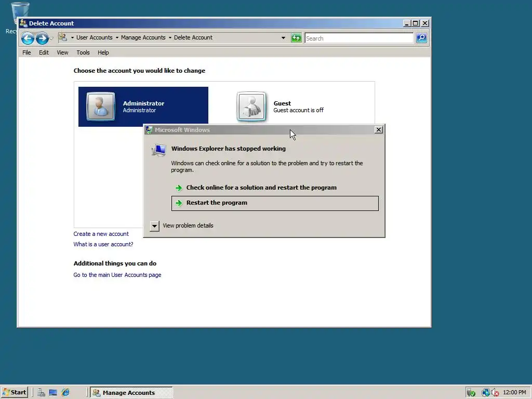Open the User Accounts breadcrumb

(x=95, y=37)
